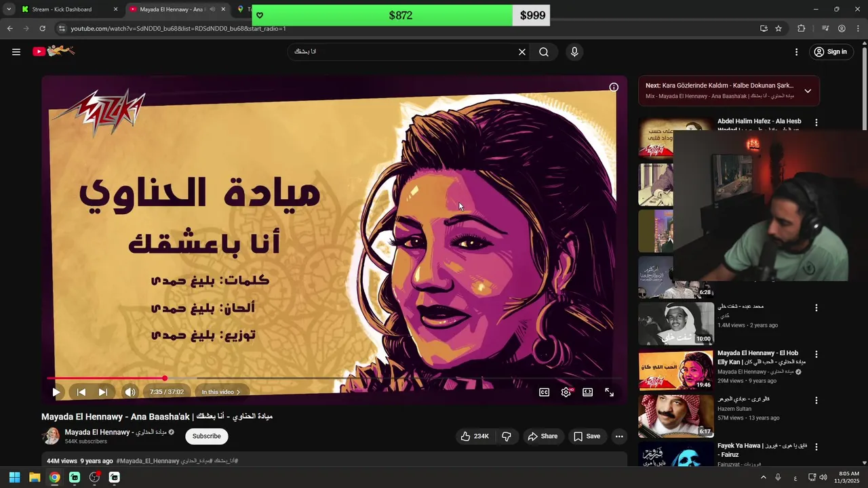Viewport: 868px width, 488px height.
Task: Open the info card icon on video
Action: pos(614,87)
